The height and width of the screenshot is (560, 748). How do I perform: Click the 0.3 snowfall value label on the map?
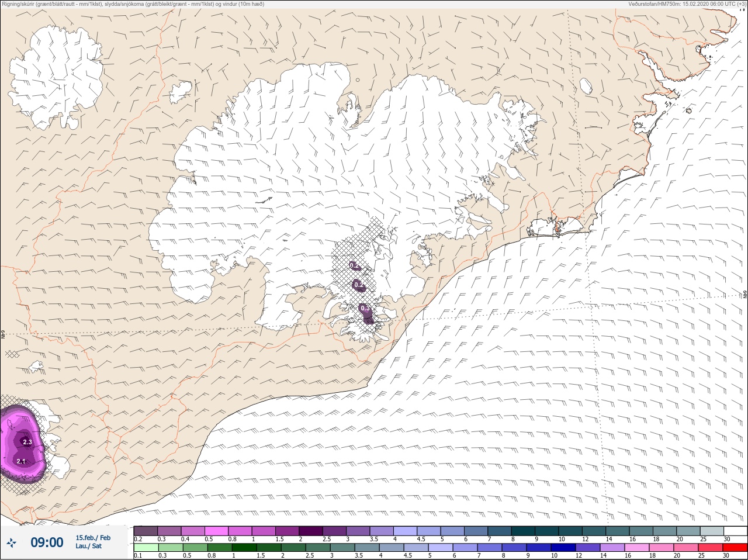click(365, 308)
